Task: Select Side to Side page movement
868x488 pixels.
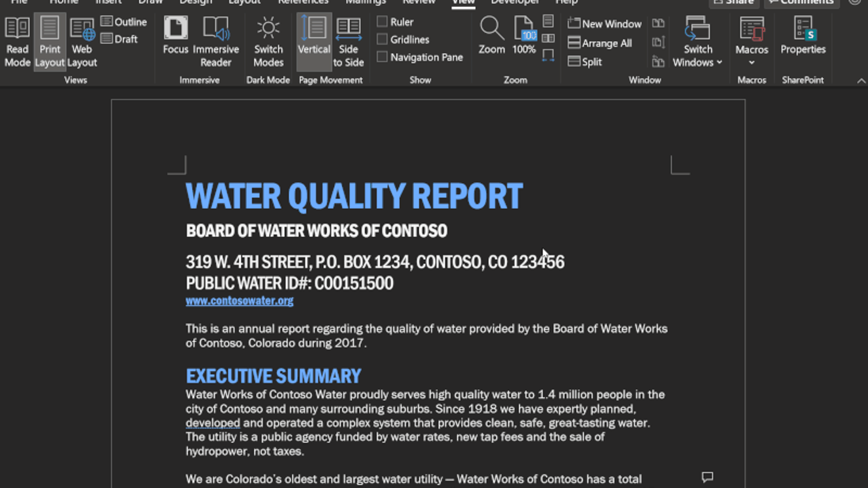Action: point(348,42)
